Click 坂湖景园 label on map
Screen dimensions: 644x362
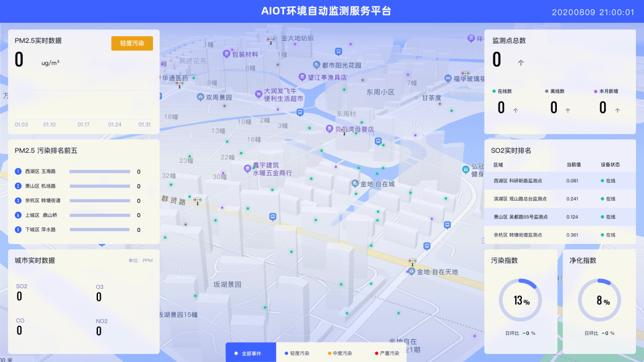(227, 284)
